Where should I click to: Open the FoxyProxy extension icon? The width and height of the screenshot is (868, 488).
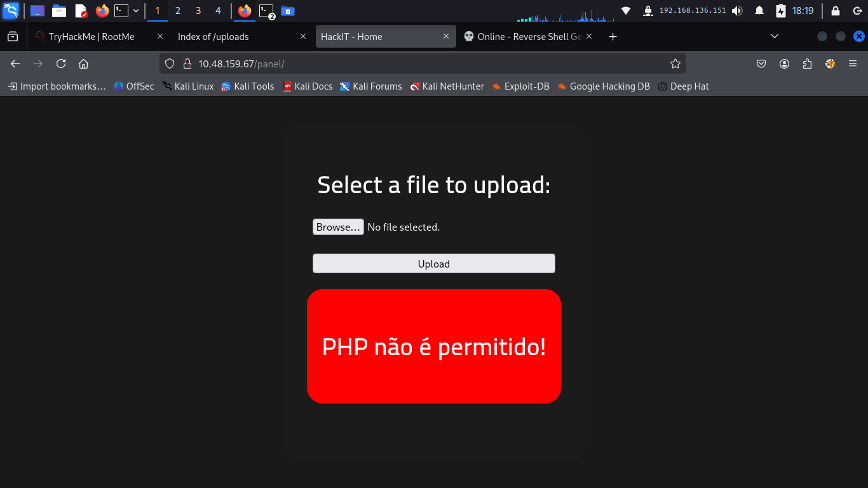[830, 64]
